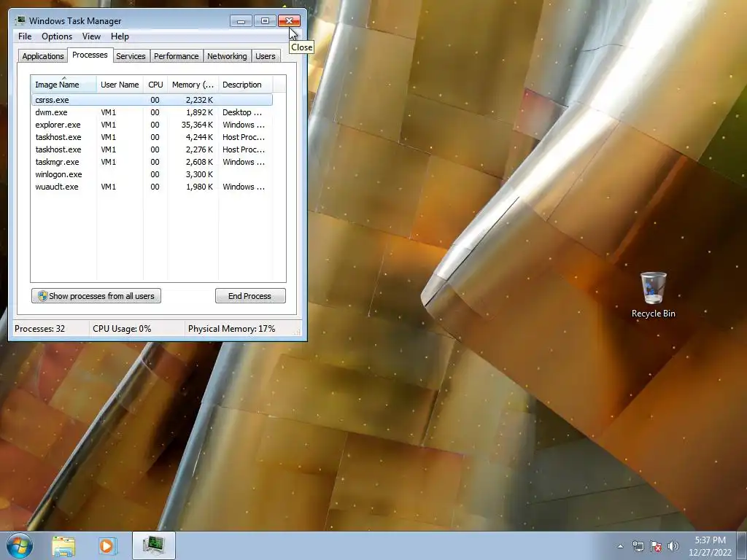Open the View menu
The height and width of the screenshot is (560, 747).
point(91,36)
